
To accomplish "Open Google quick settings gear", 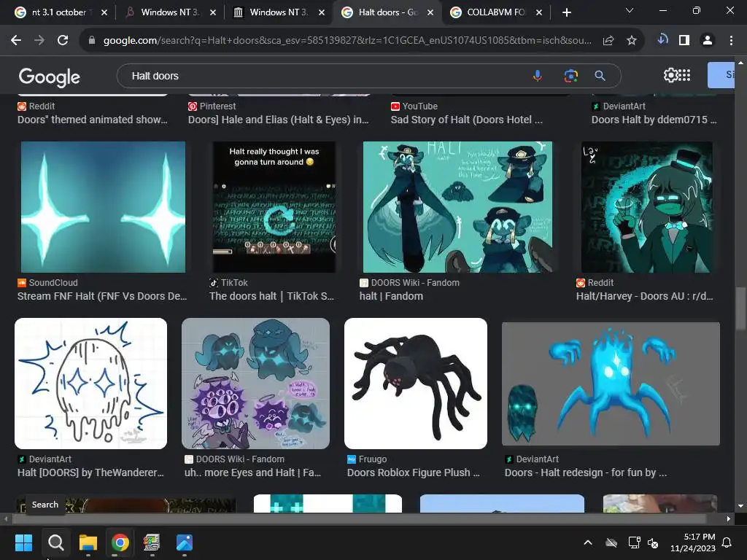I will click(x=670, y=75).
